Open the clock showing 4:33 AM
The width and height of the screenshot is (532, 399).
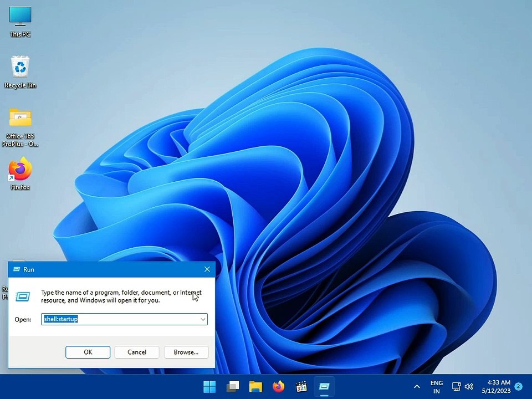click(497, 387)
